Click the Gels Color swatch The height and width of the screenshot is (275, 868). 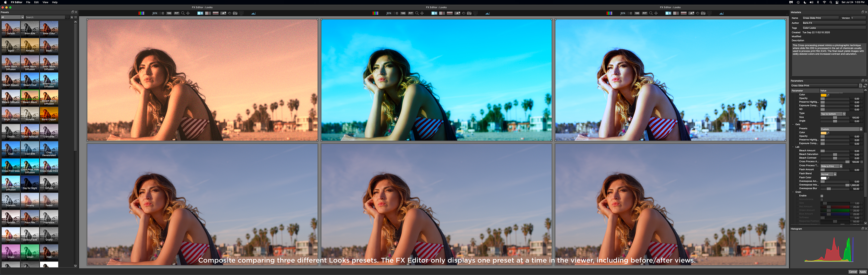(x=823, y=133)
